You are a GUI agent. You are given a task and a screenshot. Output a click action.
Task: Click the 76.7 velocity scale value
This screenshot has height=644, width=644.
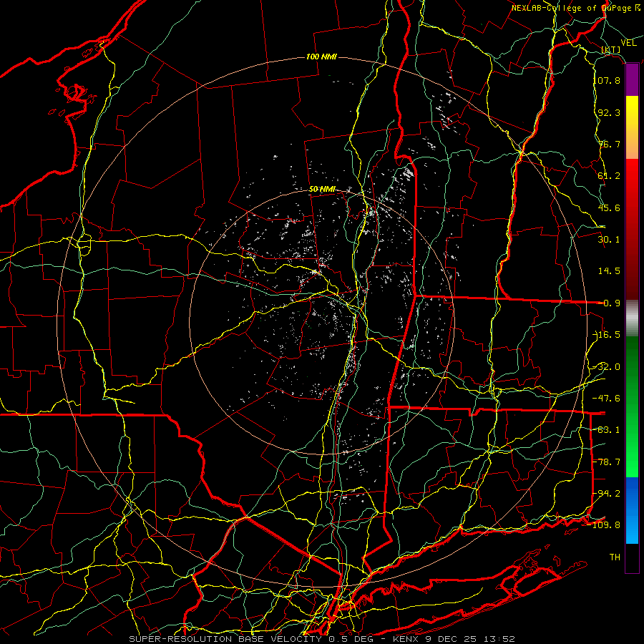[609, 144]
